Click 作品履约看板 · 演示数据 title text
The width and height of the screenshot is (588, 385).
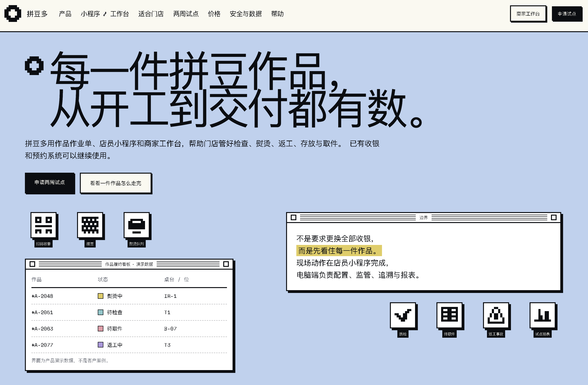coord(129,264)
